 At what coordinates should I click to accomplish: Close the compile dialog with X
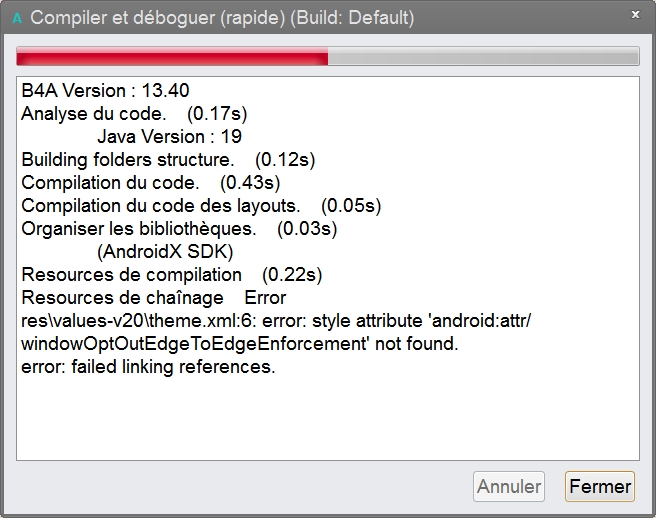636,15
